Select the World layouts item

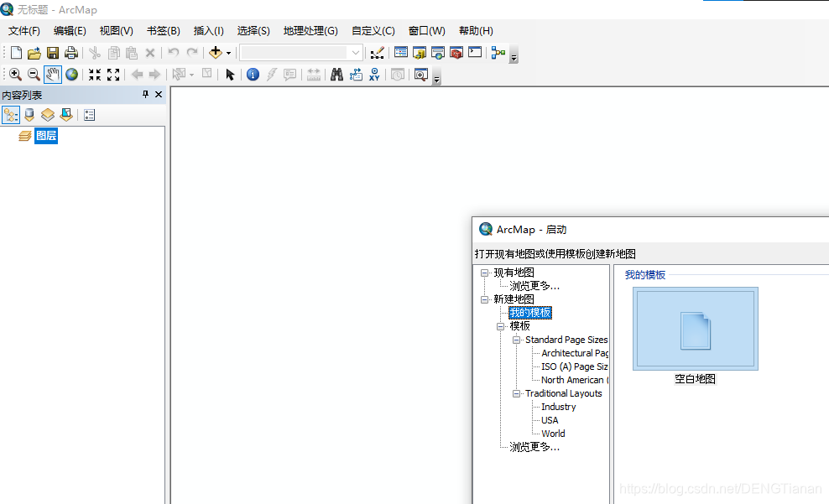[553, 434]
